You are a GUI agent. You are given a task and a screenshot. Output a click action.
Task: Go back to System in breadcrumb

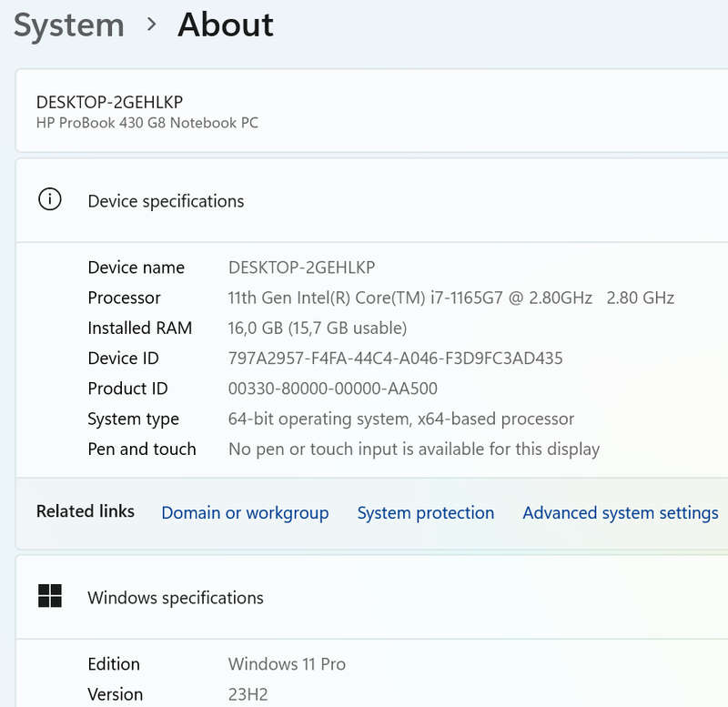click(x=69, y=25)
